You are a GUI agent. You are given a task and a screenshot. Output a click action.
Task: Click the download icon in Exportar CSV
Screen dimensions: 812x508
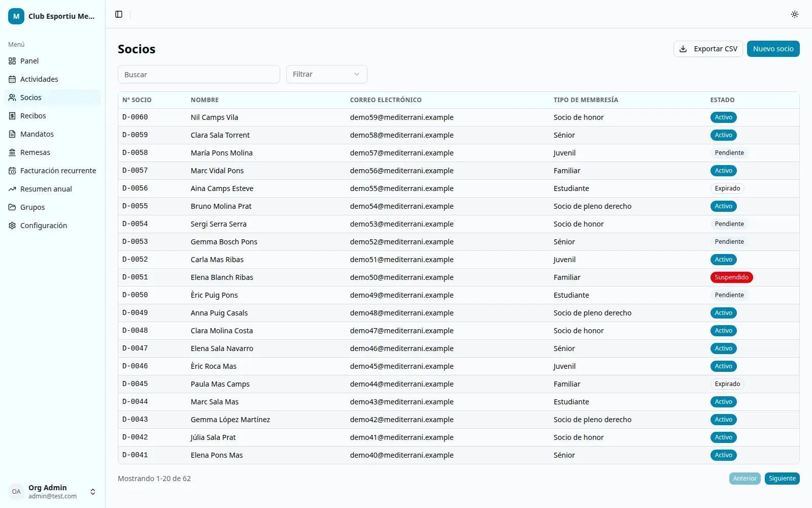(683, 49)
